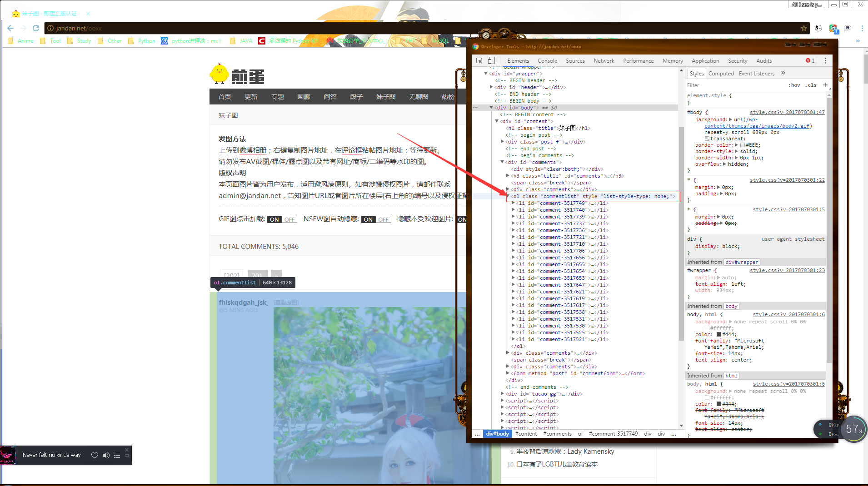The image size is (868, 486).
Task: Open the transparent background color swatch
Action: 707,139
